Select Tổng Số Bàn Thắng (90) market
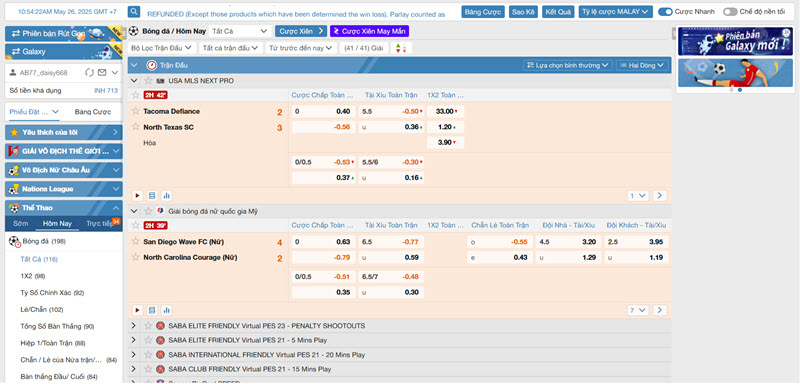The image size is (800, 384). click(x=57, y=326)
